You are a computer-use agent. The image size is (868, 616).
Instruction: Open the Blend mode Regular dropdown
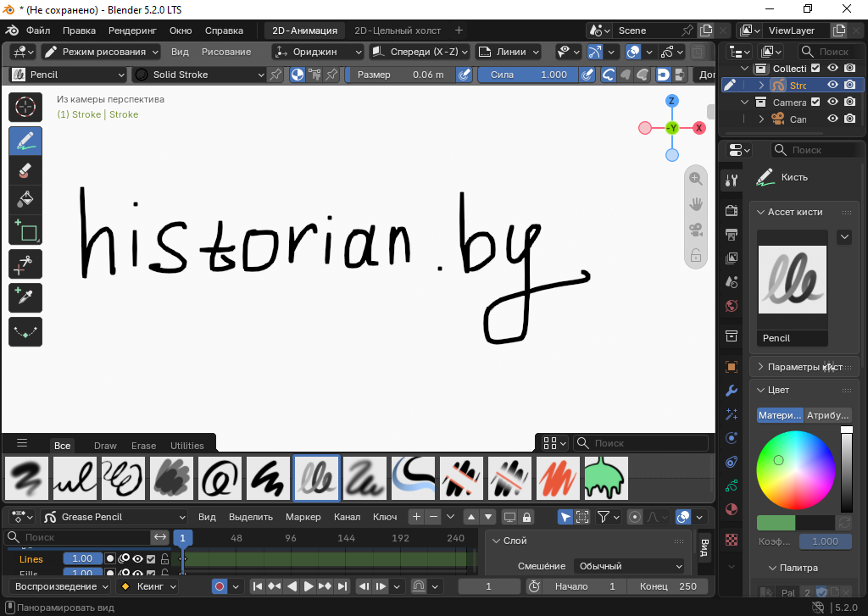[630, 566]
